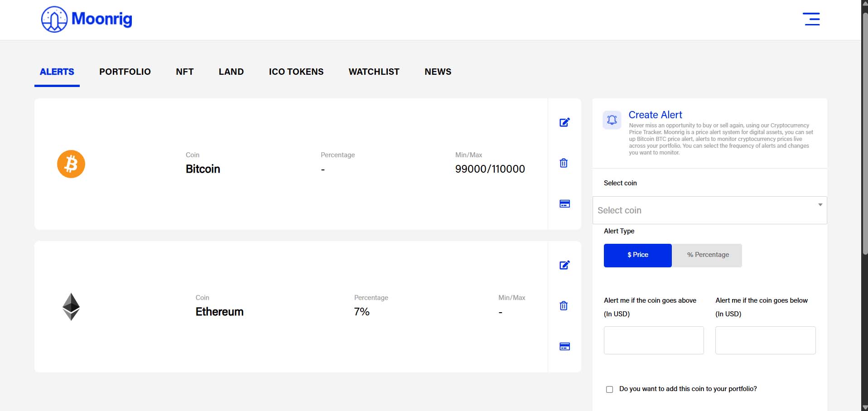Open the Watchlist tab

click(374, 72)
